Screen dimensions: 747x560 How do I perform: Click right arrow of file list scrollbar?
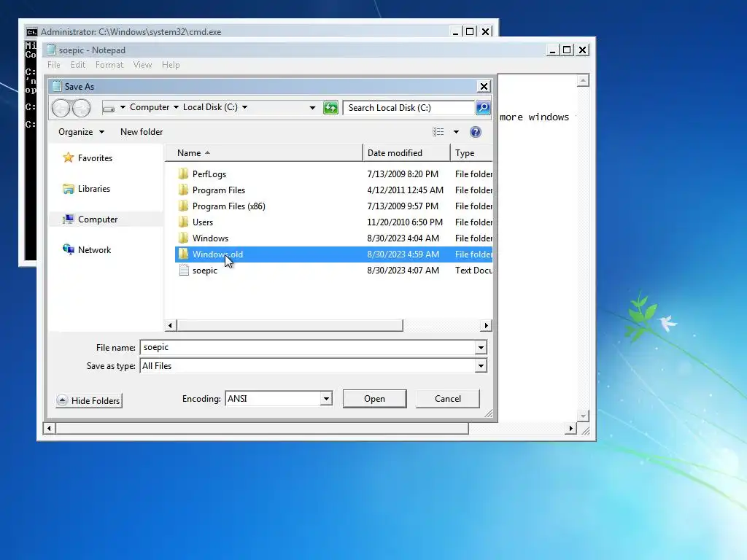click(x=486, y=326)
